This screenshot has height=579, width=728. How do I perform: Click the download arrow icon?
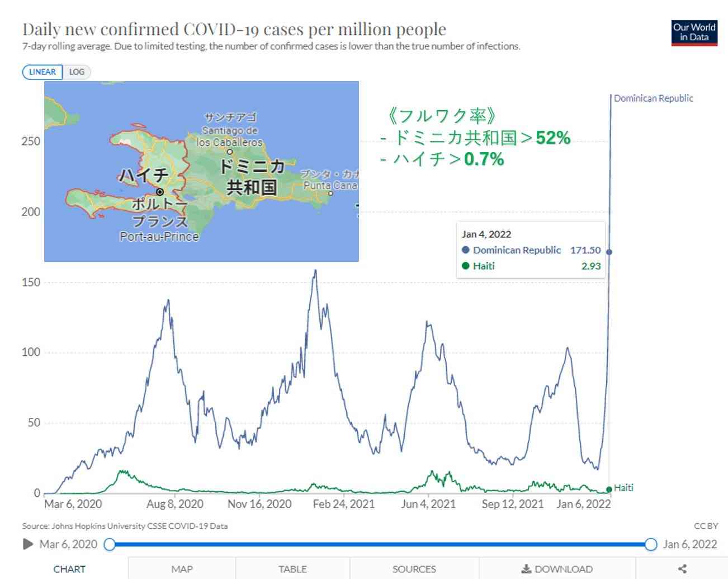pyautogui.click(x=526, y=569)
